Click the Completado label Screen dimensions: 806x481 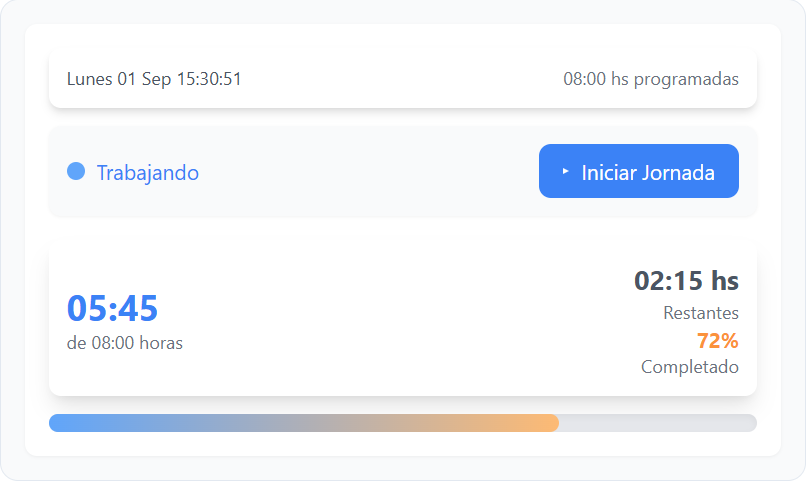tap(690, 367)
